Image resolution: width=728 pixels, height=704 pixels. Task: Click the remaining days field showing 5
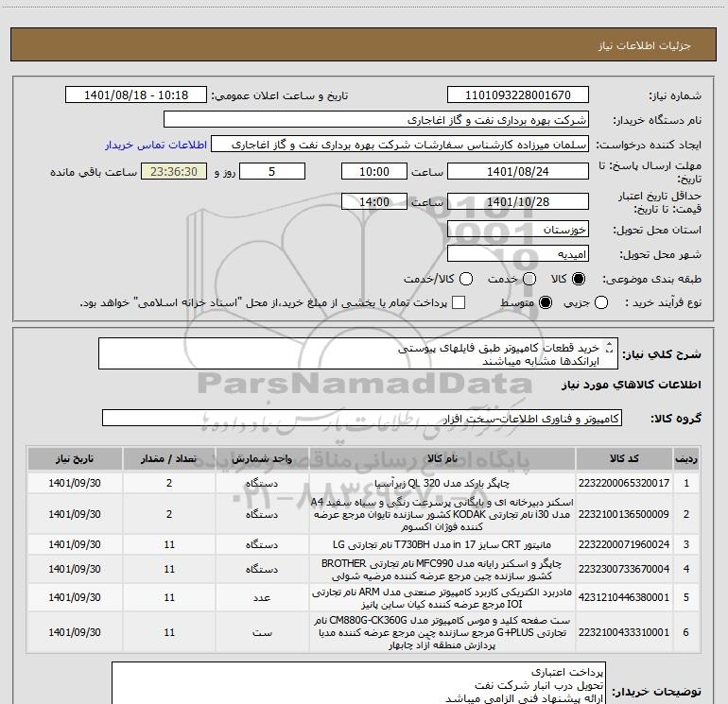coord(272,172)
